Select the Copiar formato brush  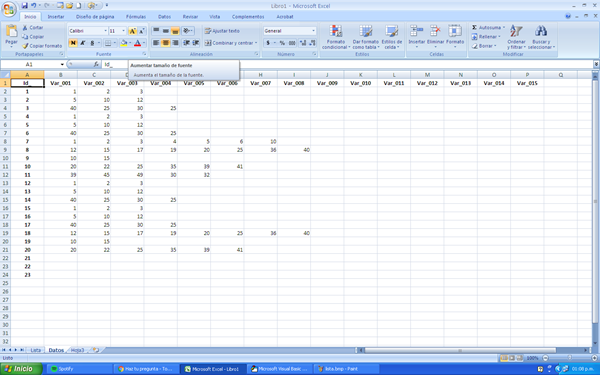25,46
